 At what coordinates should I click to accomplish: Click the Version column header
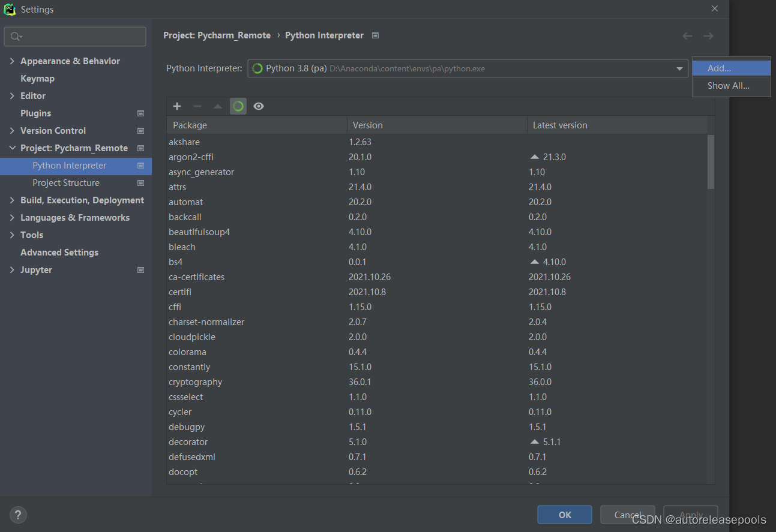point(437,125)
